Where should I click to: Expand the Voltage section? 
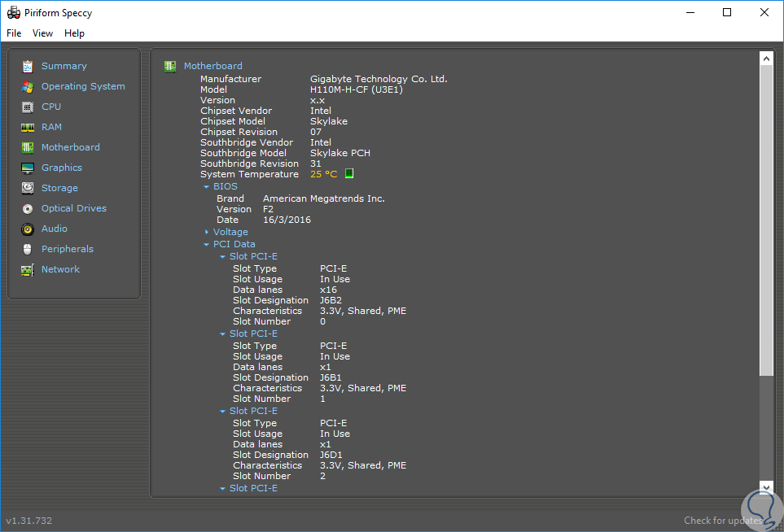pos(207,233)
